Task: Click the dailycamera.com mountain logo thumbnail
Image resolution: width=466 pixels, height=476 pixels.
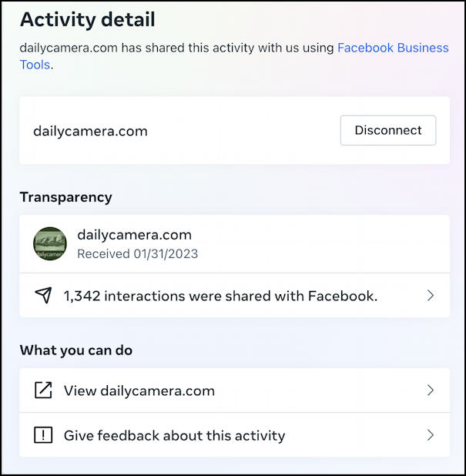Action: (50, 243)
